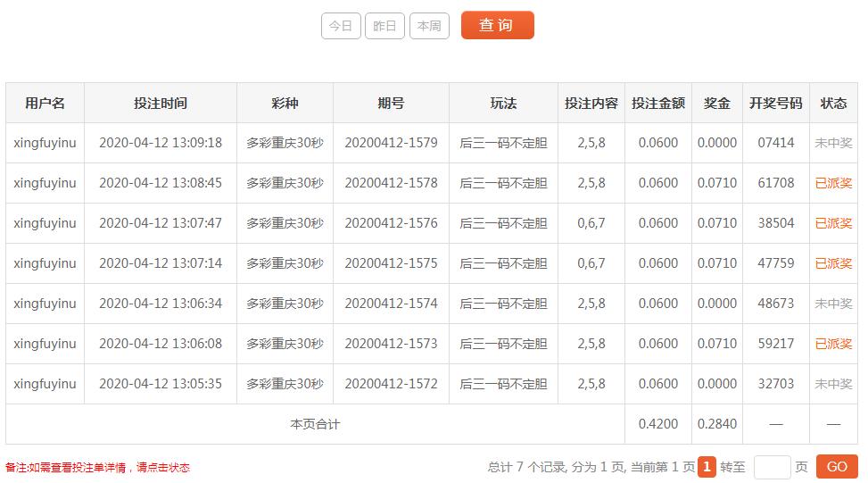The height and width of the screenshot is (483, 868).
Task: Click bet time 2020-04-12 13:07:14
Action: (161, 263)
